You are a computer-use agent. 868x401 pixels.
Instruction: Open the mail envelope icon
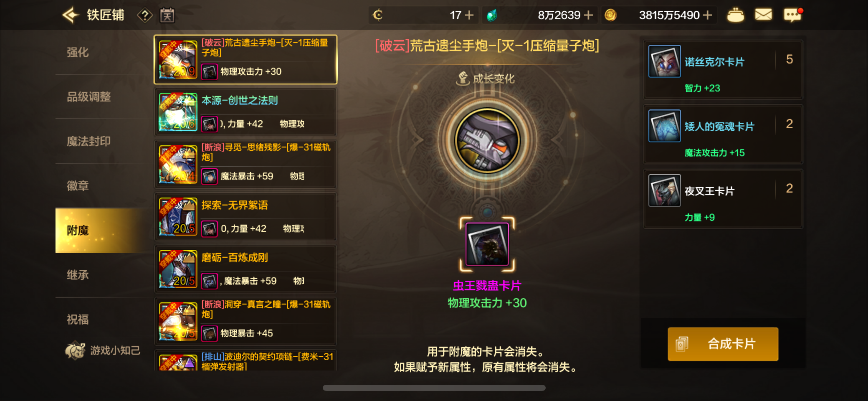pyautogui.click(x=763, y=15)
